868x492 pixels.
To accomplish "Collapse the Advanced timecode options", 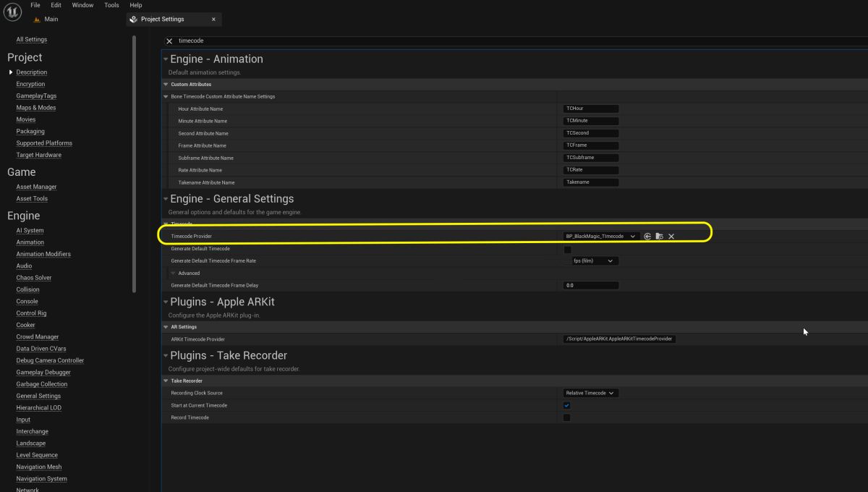I will 173,273.
